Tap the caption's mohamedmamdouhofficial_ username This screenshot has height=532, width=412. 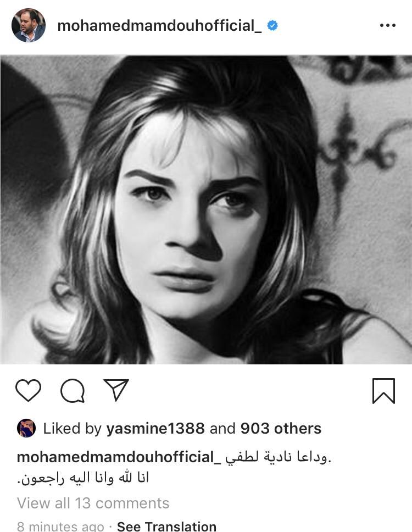tap(119, 457)
